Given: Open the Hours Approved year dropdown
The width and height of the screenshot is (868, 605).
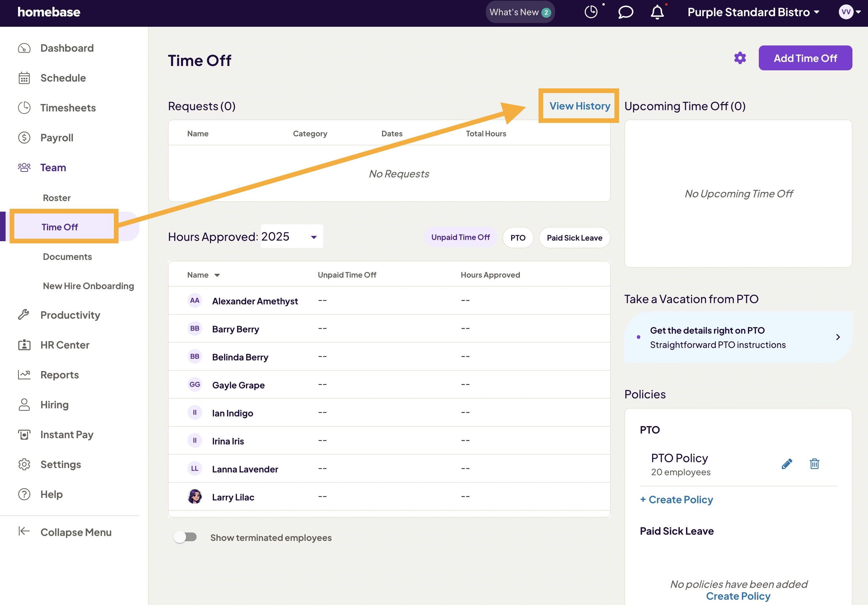Looking at the screenshot, I should click(x=292, y=236).
